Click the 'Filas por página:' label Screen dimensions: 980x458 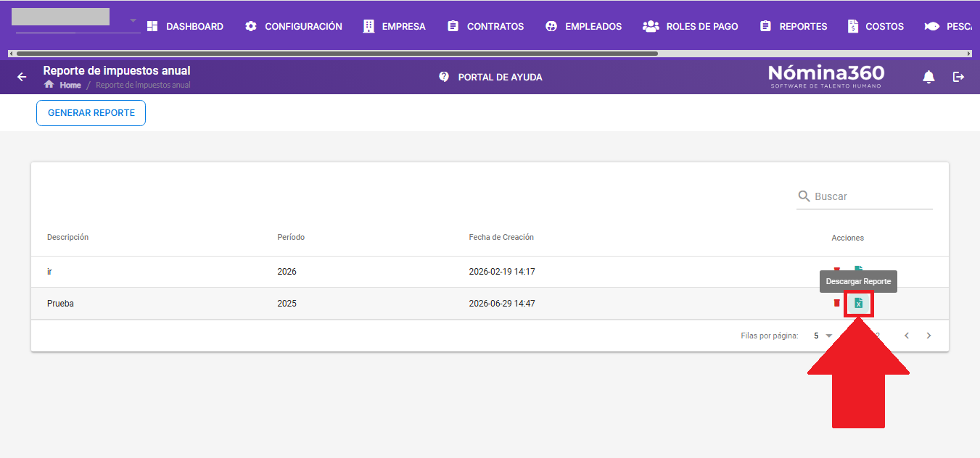click(770, 336)
